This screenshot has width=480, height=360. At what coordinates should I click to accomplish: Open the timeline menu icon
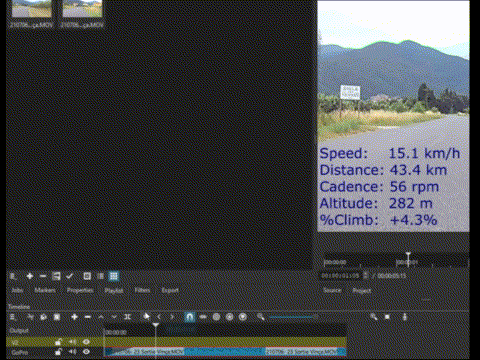pyautogui.click(x=13, y=317)
